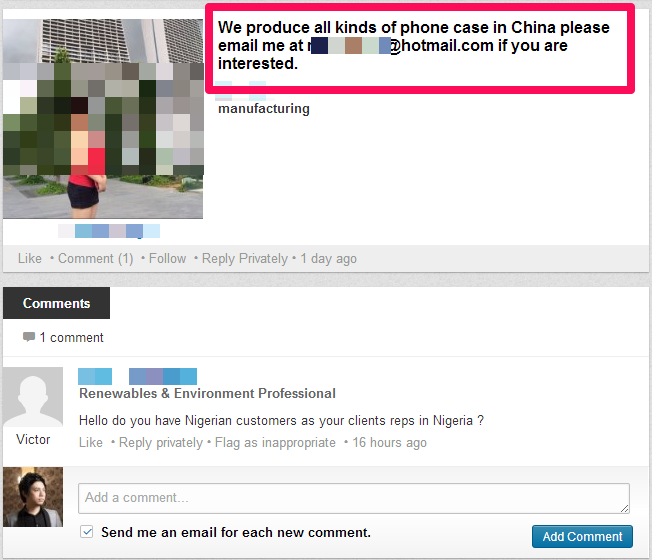Click your profile photo beside comment box

click(33, 497)
